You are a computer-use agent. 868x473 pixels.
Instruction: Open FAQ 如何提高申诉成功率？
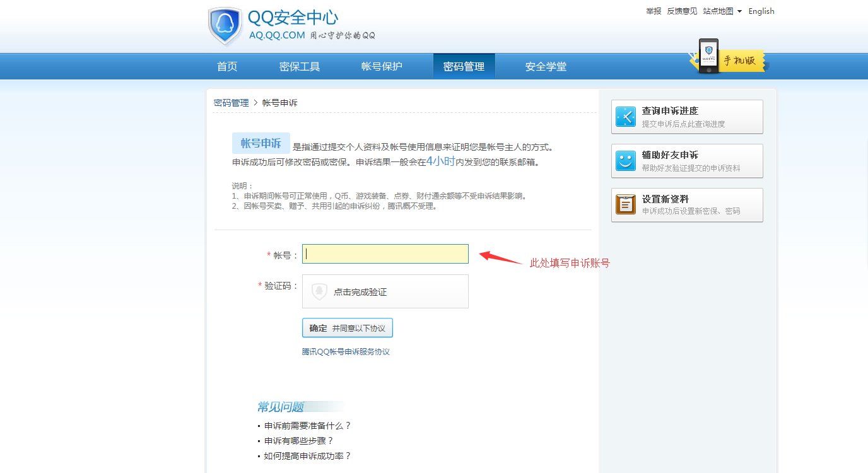(x=307, y=456)
